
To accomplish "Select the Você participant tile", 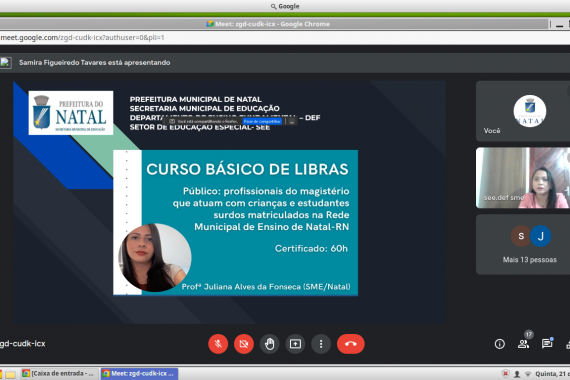I will click(x=523, y=111).
